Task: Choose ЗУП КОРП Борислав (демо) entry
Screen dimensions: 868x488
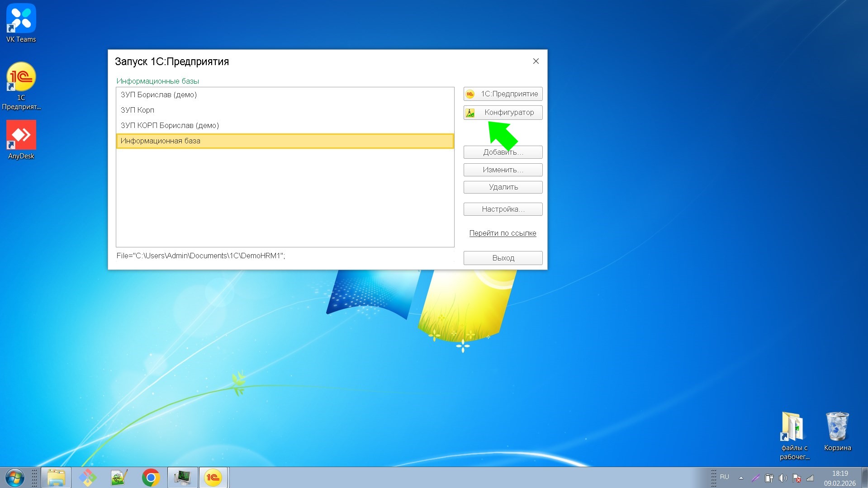Action: (x=170, y=126)
